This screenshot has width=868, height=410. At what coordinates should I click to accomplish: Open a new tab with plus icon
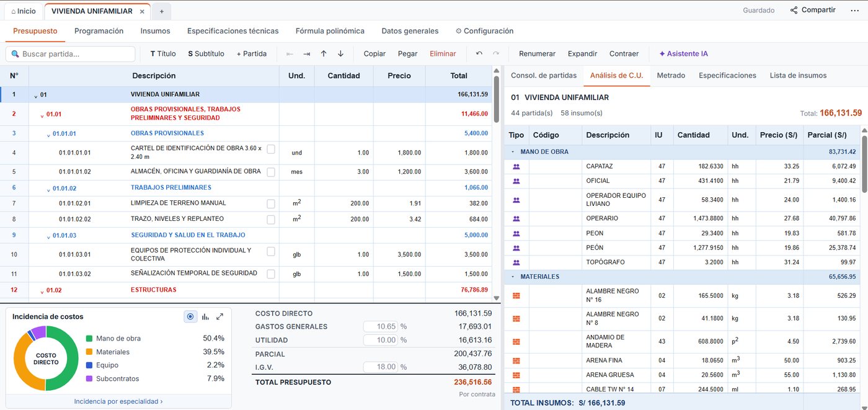162,11
